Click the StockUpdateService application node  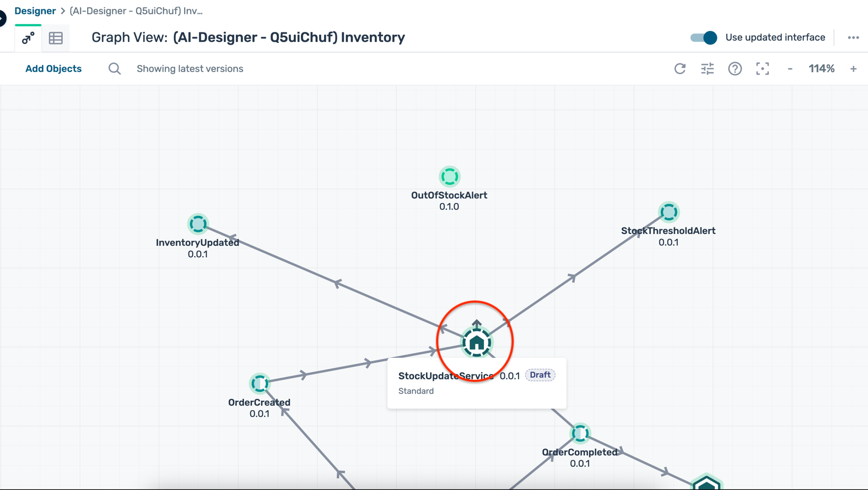477,343
